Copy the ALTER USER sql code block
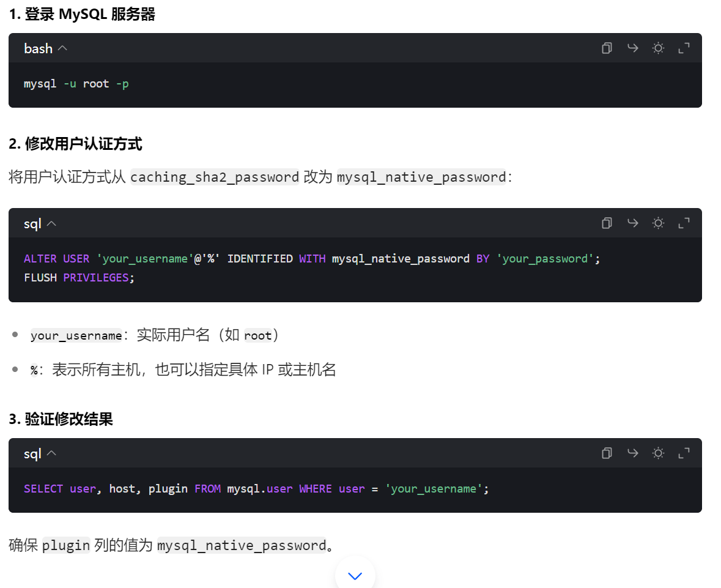This screenshot has height=588, width=721. pos(607,223)
